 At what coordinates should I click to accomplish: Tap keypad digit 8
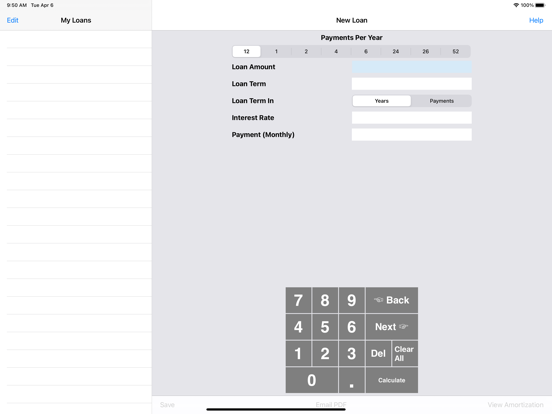325,300
